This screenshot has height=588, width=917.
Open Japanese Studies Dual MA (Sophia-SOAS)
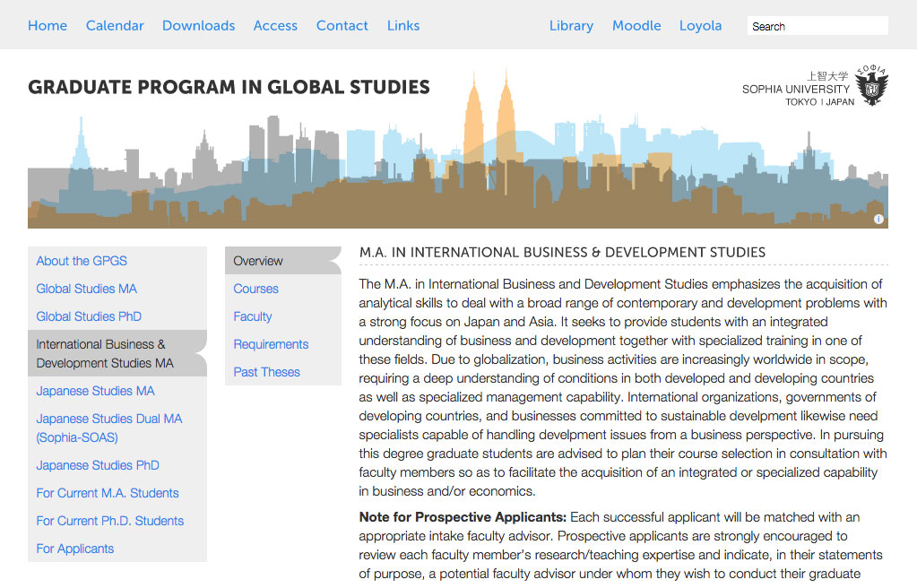109,428
